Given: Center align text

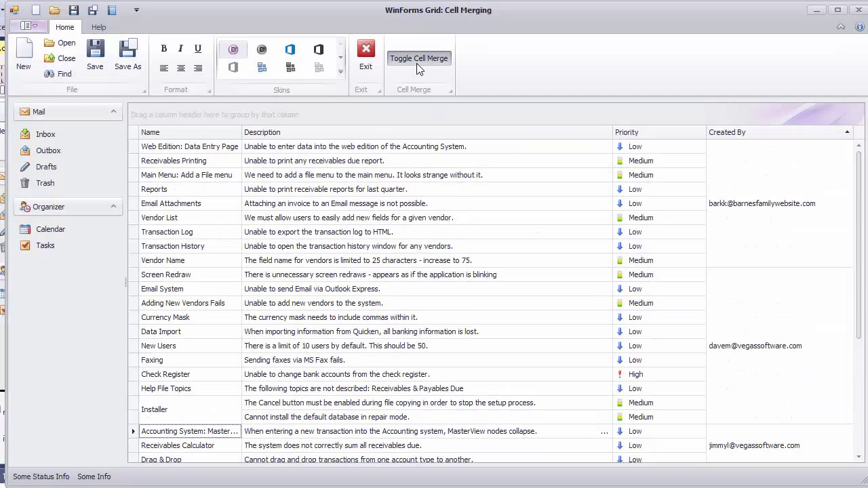Looking at the screenshot, I should click(x=180, y=68).
